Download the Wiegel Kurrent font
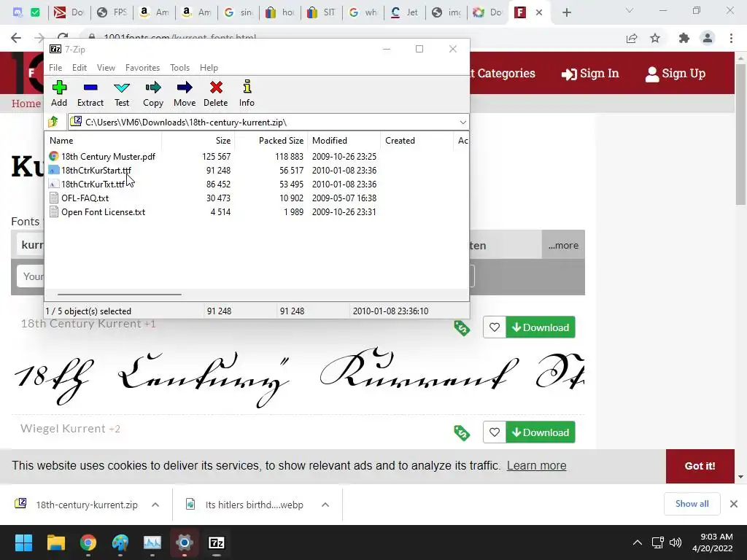 [541, 432]
